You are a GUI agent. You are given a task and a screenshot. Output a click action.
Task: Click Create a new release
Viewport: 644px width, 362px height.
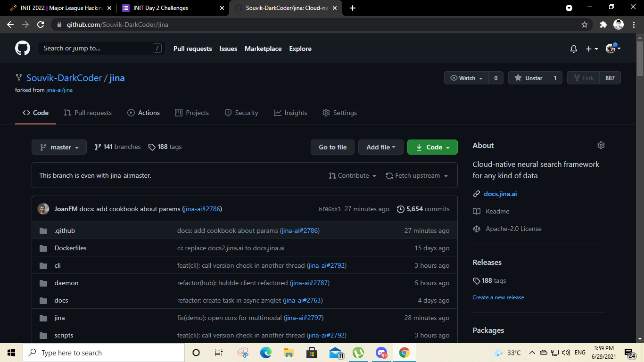(x=498, y=297)
